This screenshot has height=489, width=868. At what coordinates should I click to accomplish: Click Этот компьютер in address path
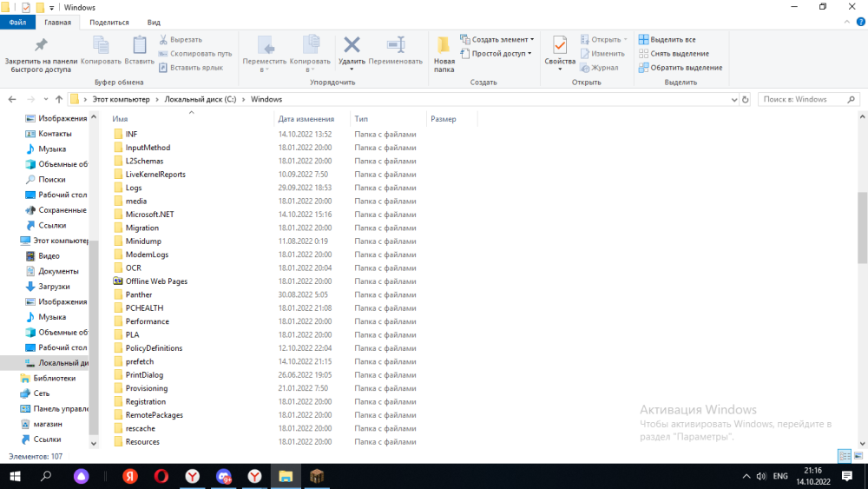click(121, 99)
